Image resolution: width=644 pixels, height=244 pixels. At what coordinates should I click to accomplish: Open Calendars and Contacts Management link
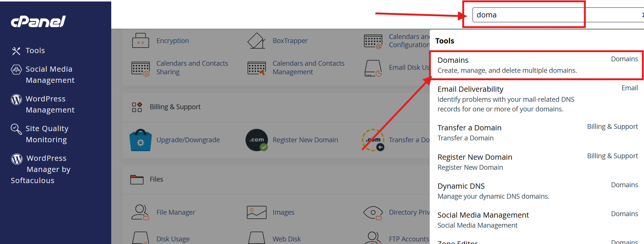point(309,68)
